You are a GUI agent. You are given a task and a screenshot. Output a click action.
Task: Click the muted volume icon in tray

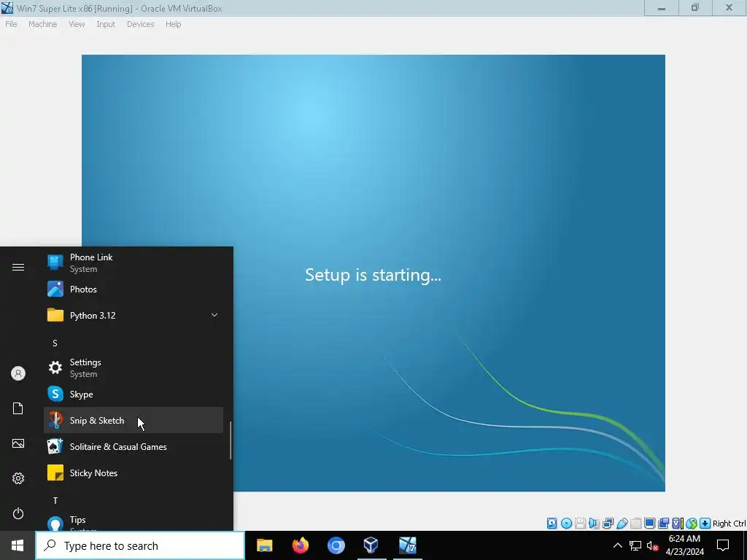point(652,545)
